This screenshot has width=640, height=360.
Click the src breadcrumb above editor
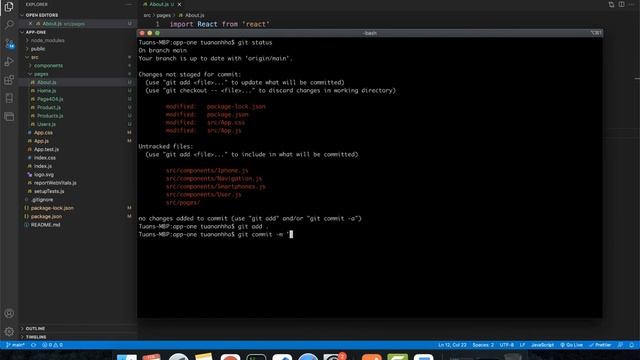(147, 15)
